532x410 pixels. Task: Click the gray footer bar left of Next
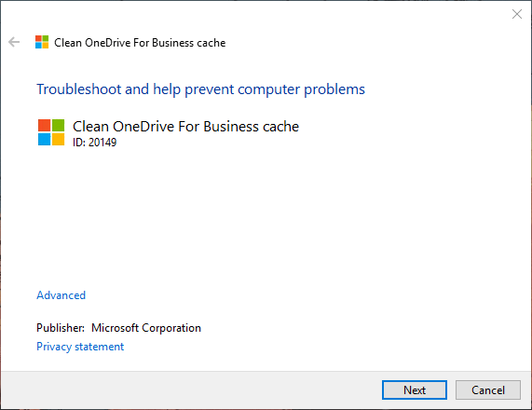pyautogui.click(x=190, y=390)
